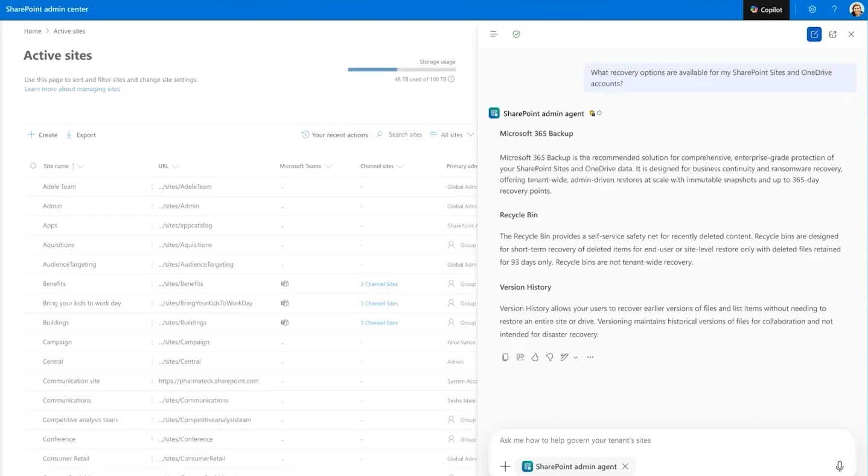The height and width of the screenshot is (476, 868).
Task: Open the All sites view dropdown
Action: click(x=452, y=135)
